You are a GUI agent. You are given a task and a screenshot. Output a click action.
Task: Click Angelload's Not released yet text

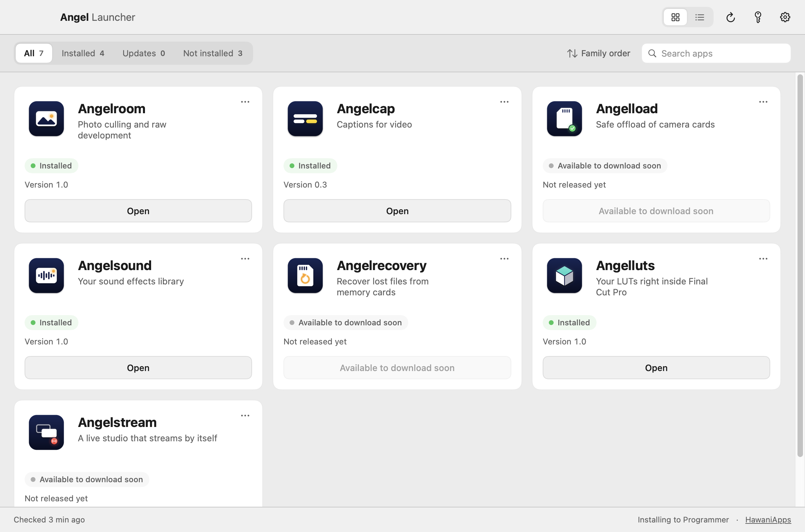pyautogui.click(x=574, y=185)
